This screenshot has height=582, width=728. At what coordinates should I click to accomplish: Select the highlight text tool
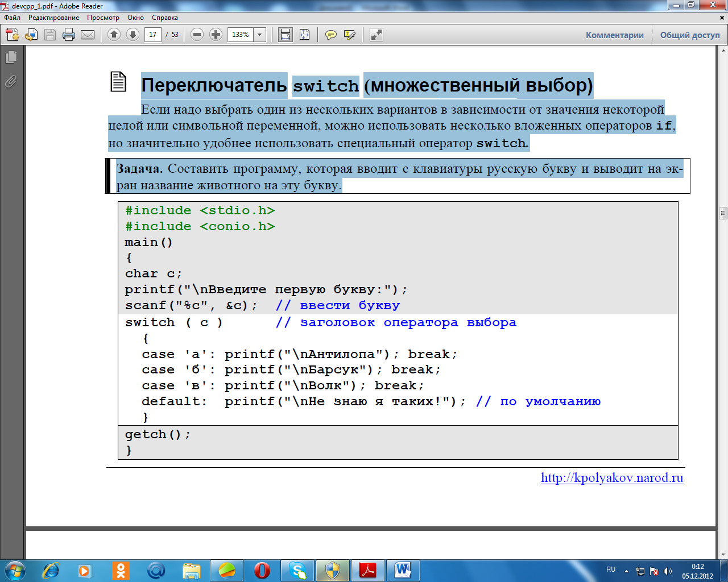click(x=350, y=35)
